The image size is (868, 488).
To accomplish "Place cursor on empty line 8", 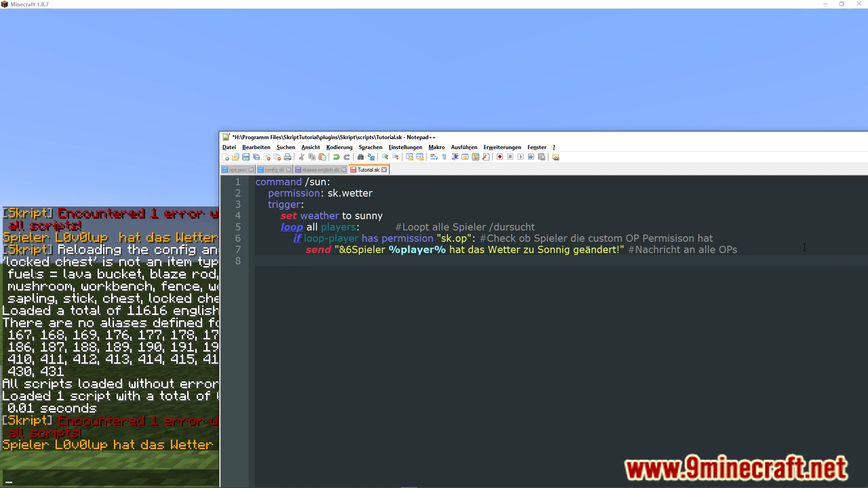I will tap(561, 261).
